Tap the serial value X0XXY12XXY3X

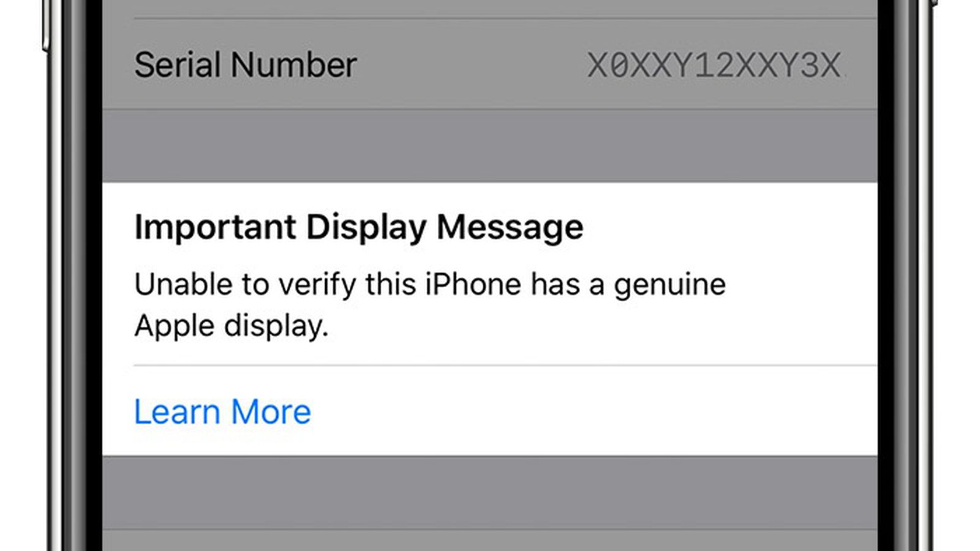coord(714,66)
